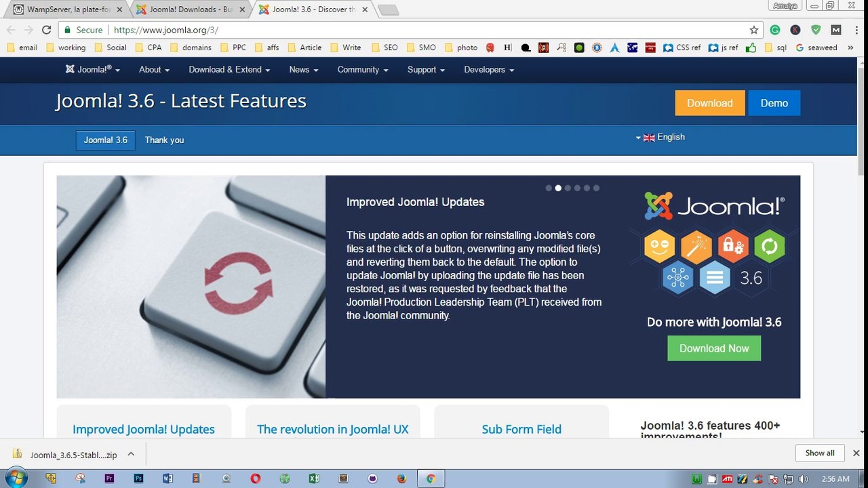This screenshot has width=868, height=488.
Task: Open the sql bookmarks folder
Action: click(x=776, y=47)
